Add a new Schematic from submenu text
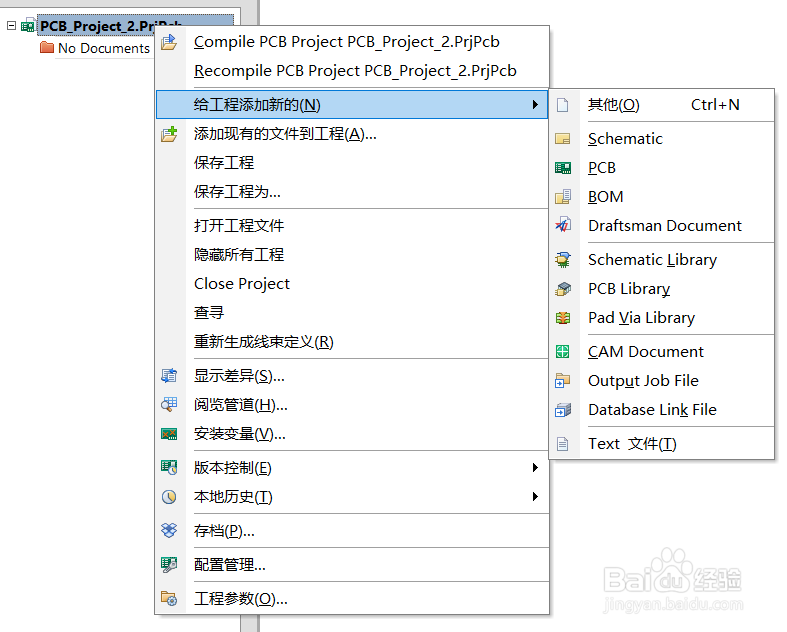The image size is (787, 632). [625, 139]
